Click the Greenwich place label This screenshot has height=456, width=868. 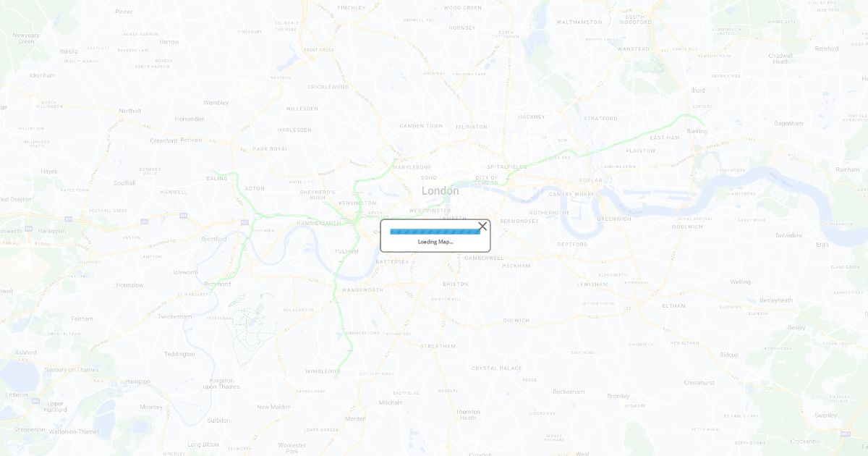(x=614, y=219)
